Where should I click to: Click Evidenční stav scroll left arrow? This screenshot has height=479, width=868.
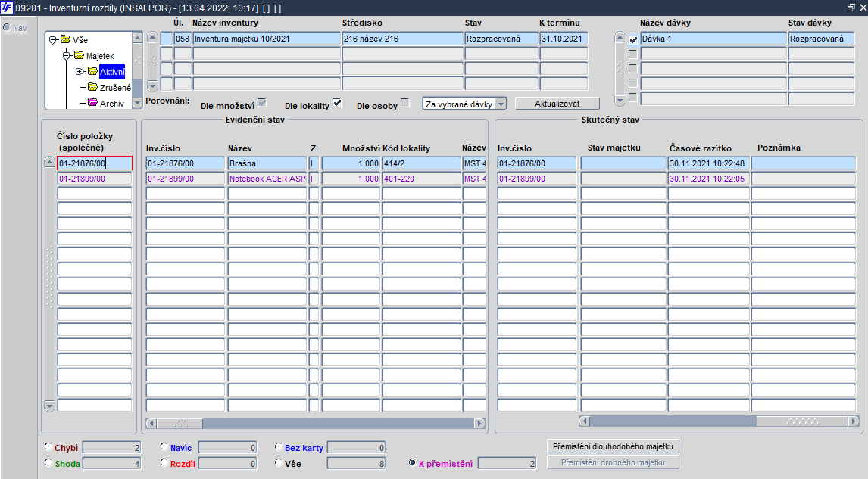(x=151, y=423)
